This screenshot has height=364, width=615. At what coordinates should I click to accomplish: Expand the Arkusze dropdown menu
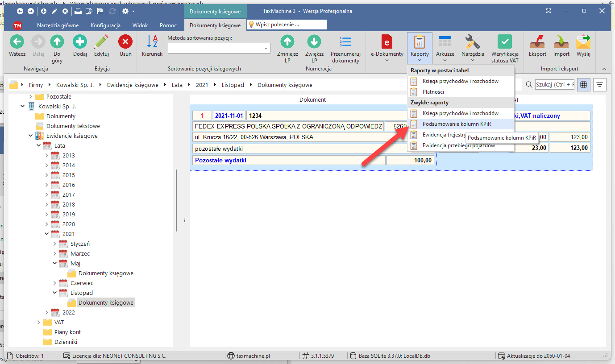click(x=445, y=46)
